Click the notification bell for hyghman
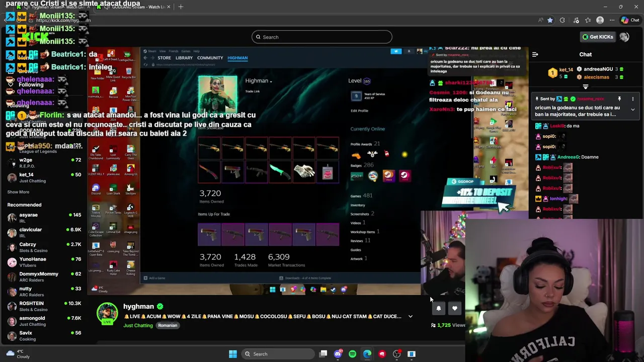The image size is (644, 362). click(x=438, y=309)
